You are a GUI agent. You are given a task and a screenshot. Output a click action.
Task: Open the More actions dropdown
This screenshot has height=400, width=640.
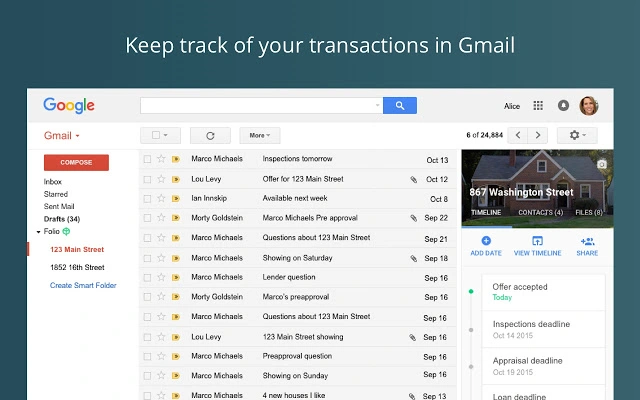[260, 136]
